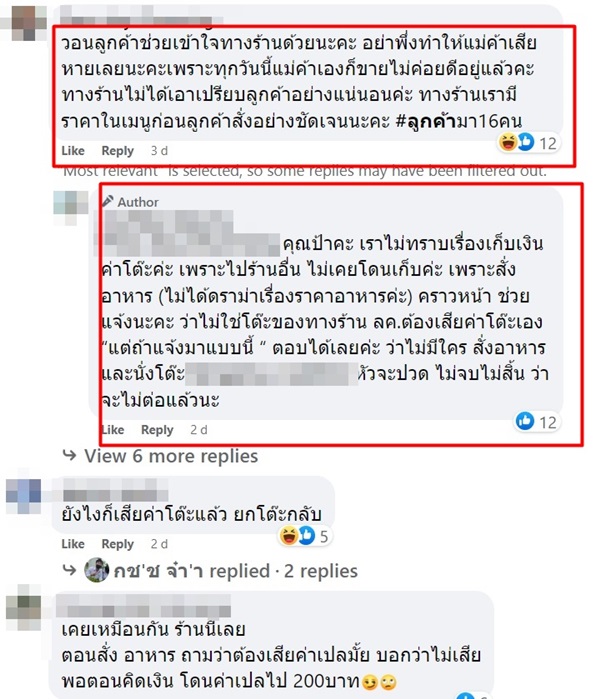Click the laughing reaction with count 5
The image size is (600, 699).
tap(288, 535)
